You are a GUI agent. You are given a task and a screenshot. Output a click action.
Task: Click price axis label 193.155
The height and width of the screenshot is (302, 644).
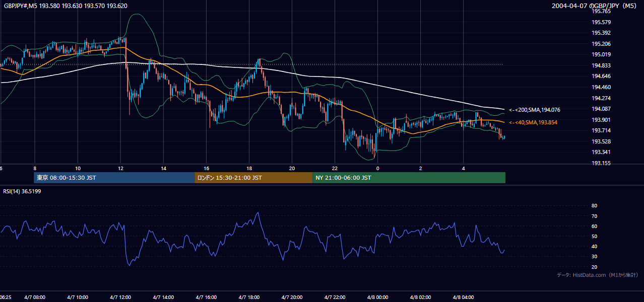point(601,163)
